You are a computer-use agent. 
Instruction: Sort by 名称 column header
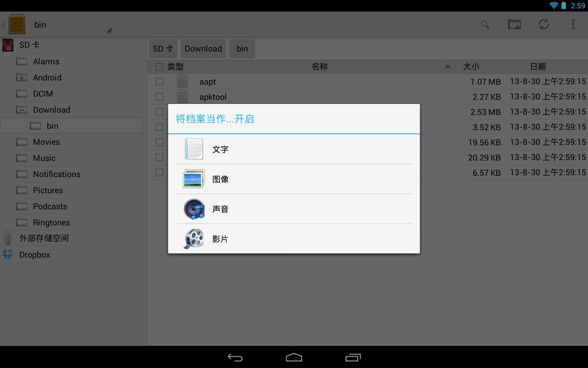point(320,67)
